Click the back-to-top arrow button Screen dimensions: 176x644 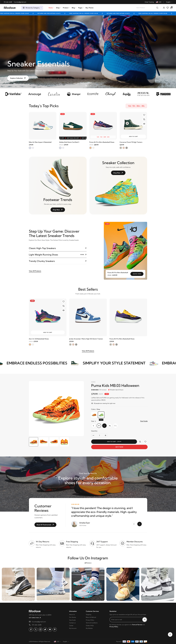(x=170, y=634)
